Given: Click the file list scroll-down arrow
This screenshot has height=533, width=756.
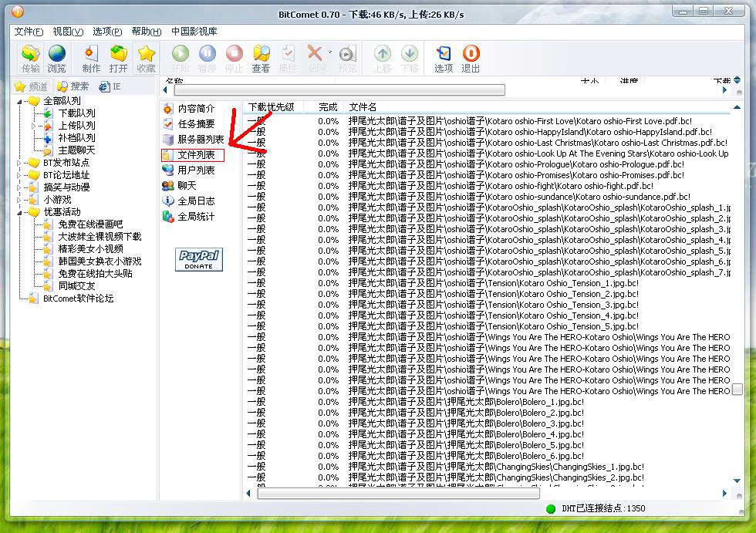Looking at the screenshot, I should click(x=737, y=481).
